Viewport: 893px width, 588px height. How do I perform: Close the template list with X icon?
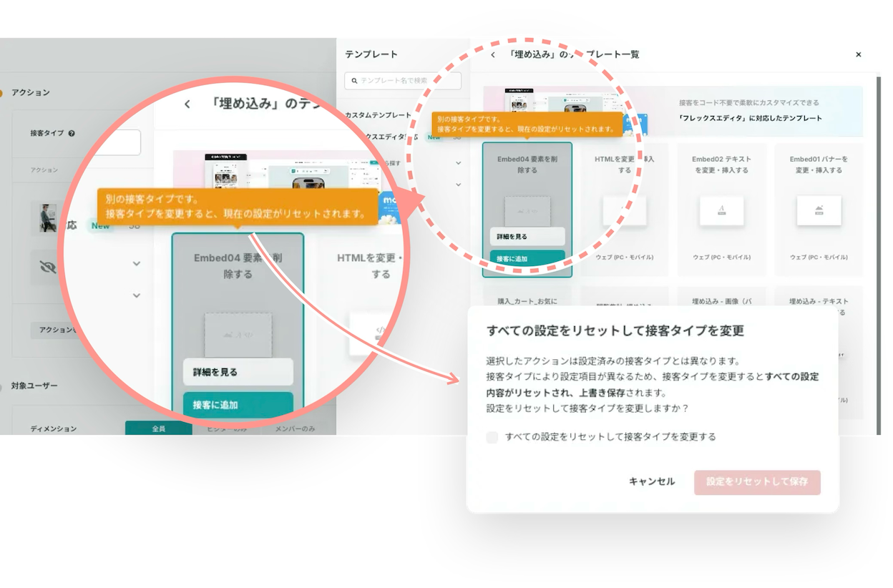pyautogui.click(x=859, y=54)
